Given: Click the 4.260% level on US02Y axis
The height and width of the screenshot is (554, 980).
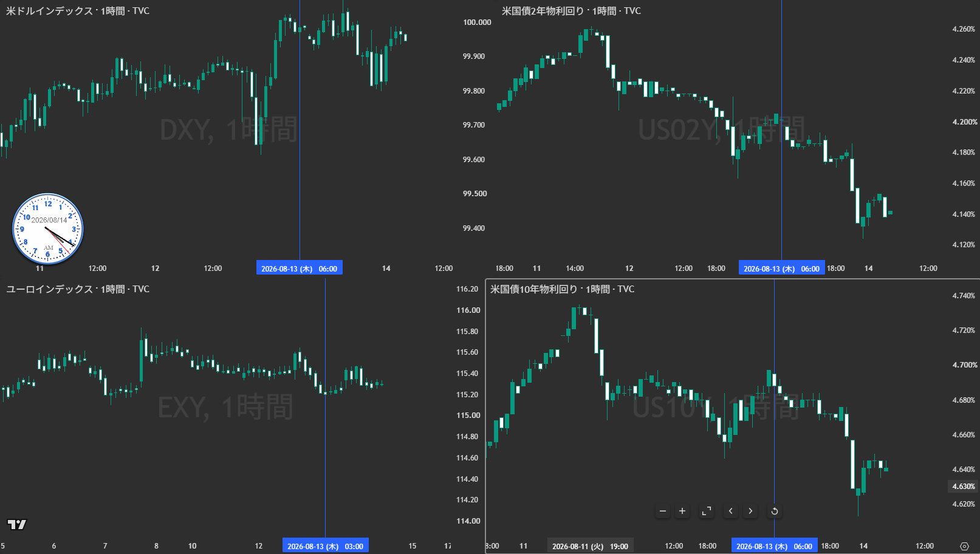Looking at the screenshot, I should tap(964, 29).
